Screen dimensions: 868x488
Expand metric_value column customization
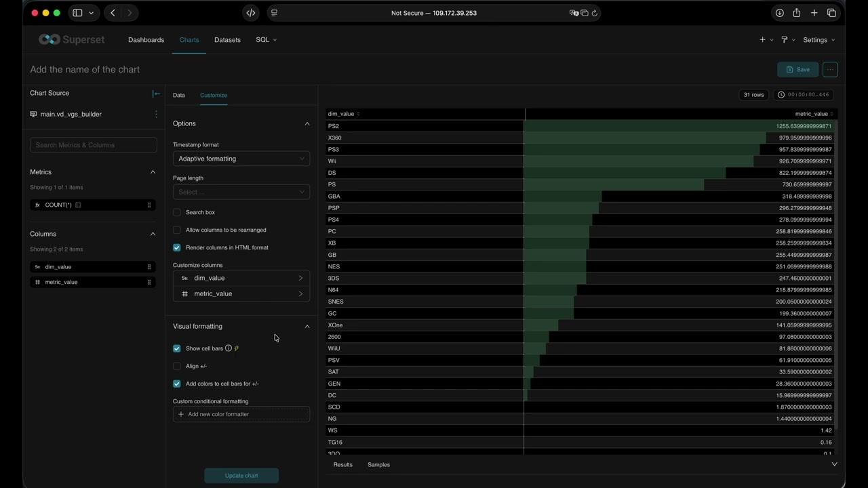[x=241, y=293]
